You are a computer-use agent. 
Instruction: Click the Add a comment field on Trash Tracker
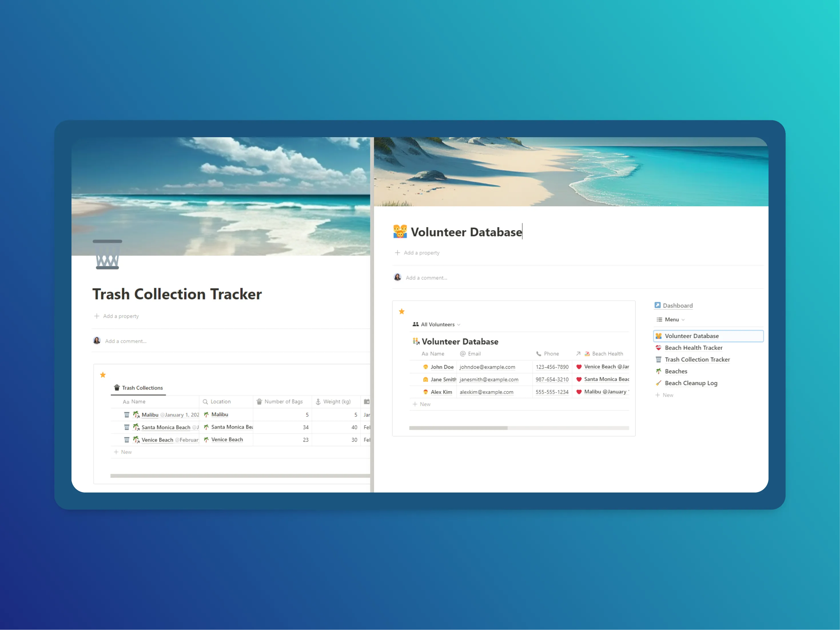126,341
